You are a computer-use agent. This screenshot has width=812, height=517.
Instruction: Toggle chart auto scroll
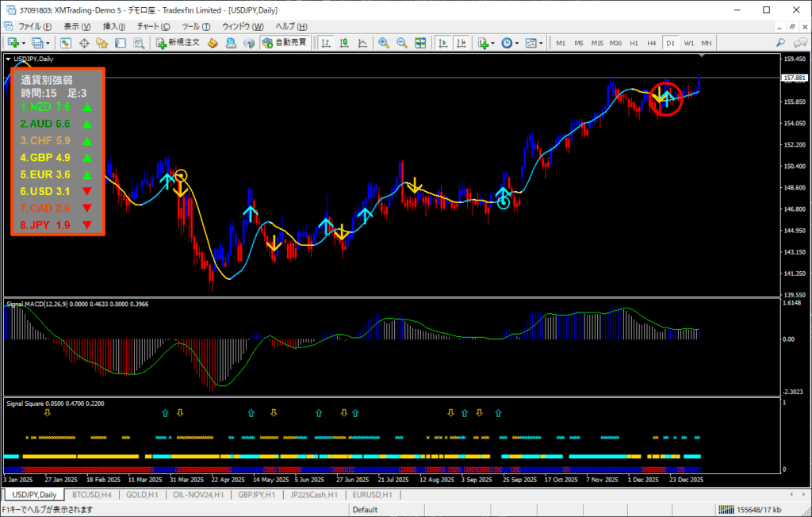click(x=442, y=43)
